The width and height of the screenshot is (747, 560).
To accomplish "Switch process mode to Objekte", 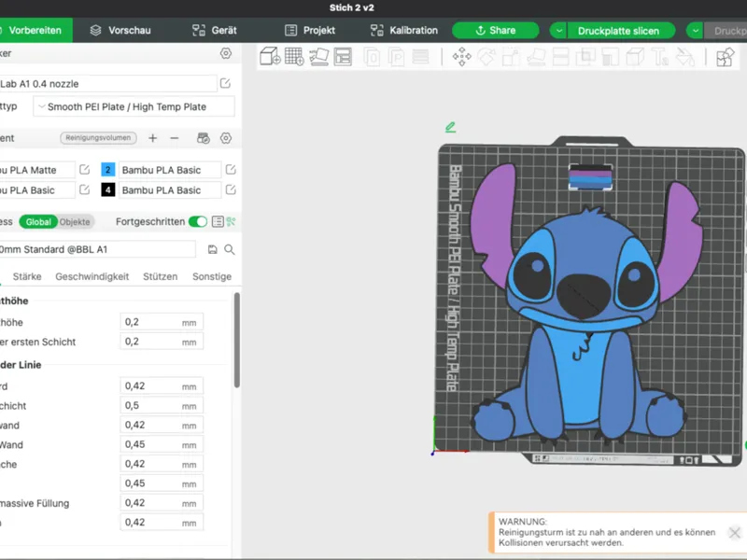I will [x=75, y=222].
